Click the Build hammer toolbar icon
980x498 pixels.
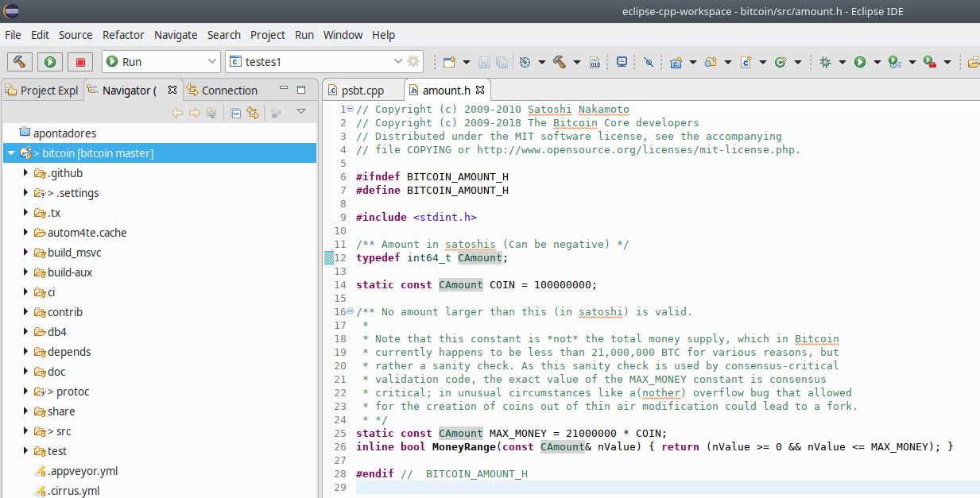click(x=559, y=61)
